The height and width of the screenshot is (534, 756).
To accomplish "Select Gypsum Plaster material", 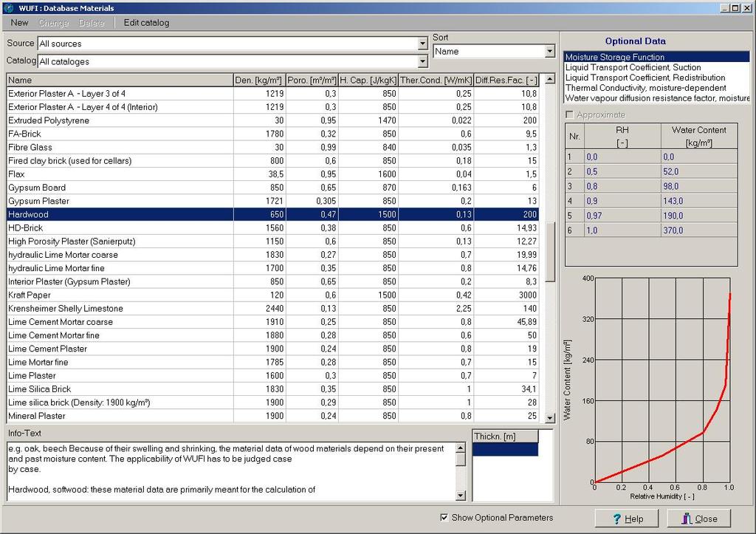I will tap(273, 201).
